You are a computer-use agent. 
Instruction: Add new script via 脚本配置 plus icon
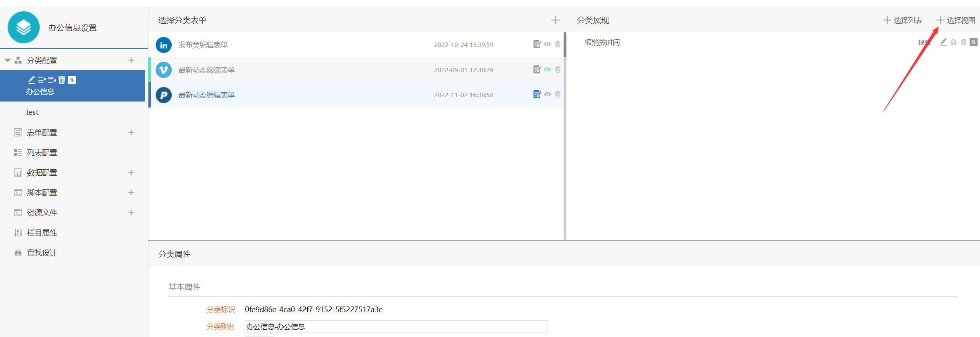131,193
